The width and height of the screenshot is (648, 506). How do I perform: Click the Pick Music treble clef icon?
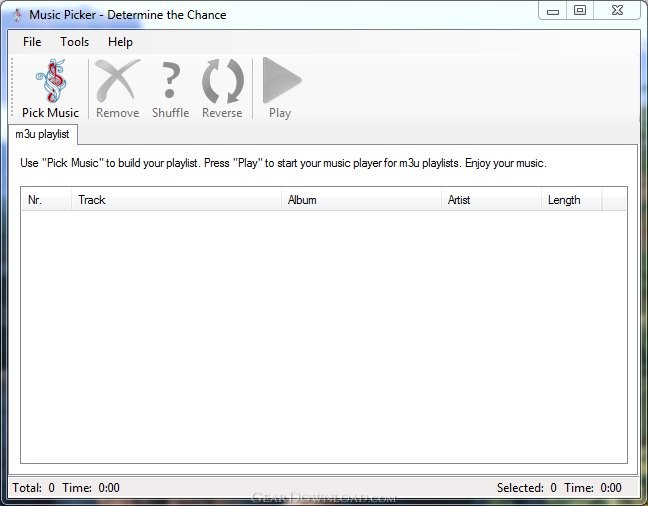[51, 81]
